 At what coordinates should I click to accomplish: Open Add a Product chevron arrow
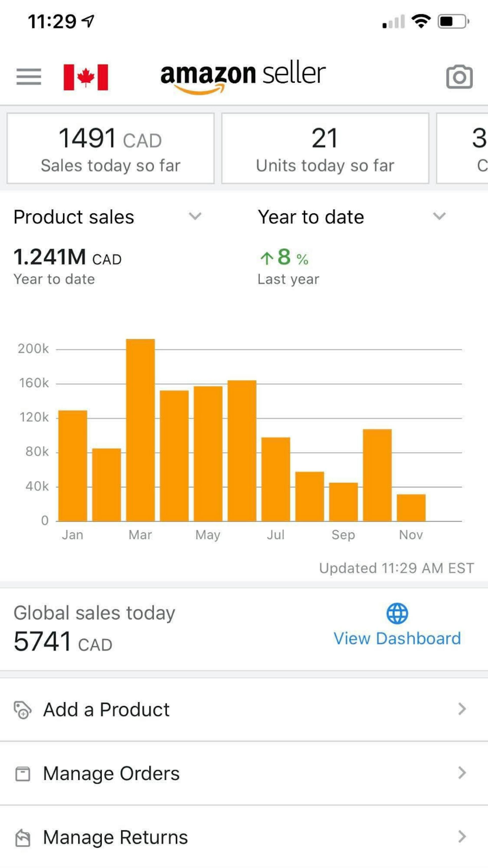(x=462, y=709)
